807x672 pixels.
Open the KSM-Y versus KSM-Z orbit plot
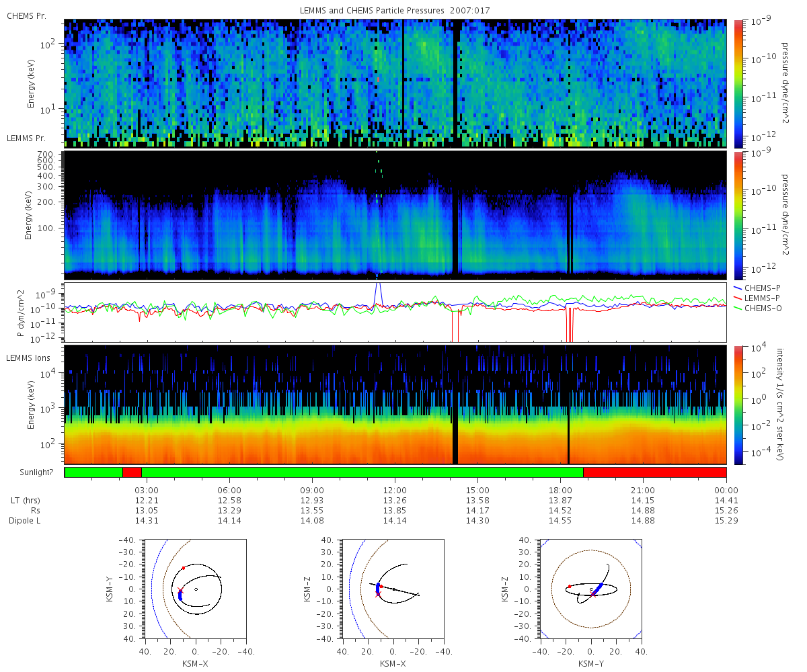[x=590, y=589]
